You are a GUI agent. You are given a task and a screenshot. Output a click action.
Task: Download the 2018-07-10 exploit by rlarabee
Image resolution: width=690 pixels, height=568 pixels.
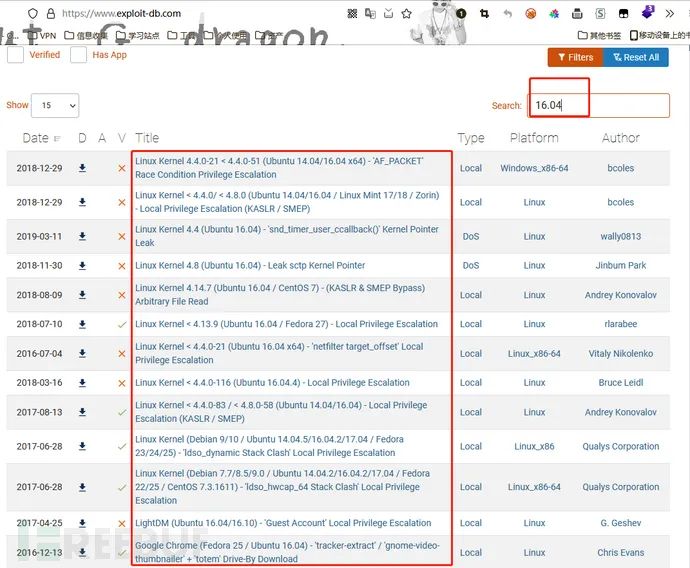click(x=82, y=324)
